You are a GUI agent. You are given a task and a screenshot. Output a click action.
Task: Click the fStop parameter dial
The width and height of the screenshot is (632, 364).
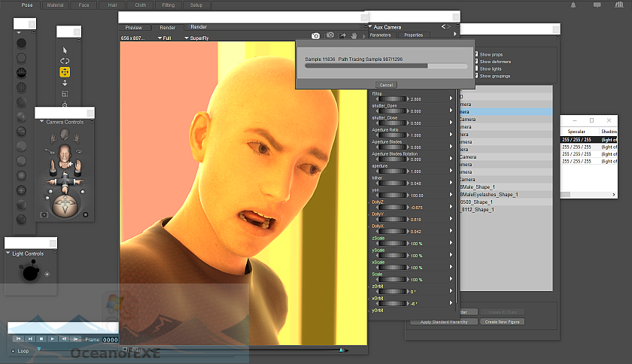pyautogui.click(x=392, y=99)
